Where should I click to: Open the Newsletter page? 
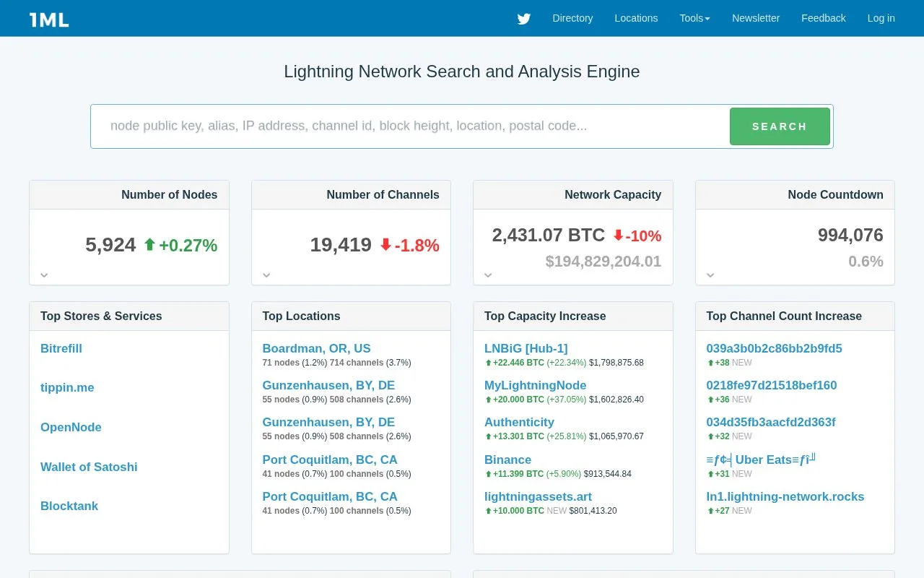click(x=756, y=18)
